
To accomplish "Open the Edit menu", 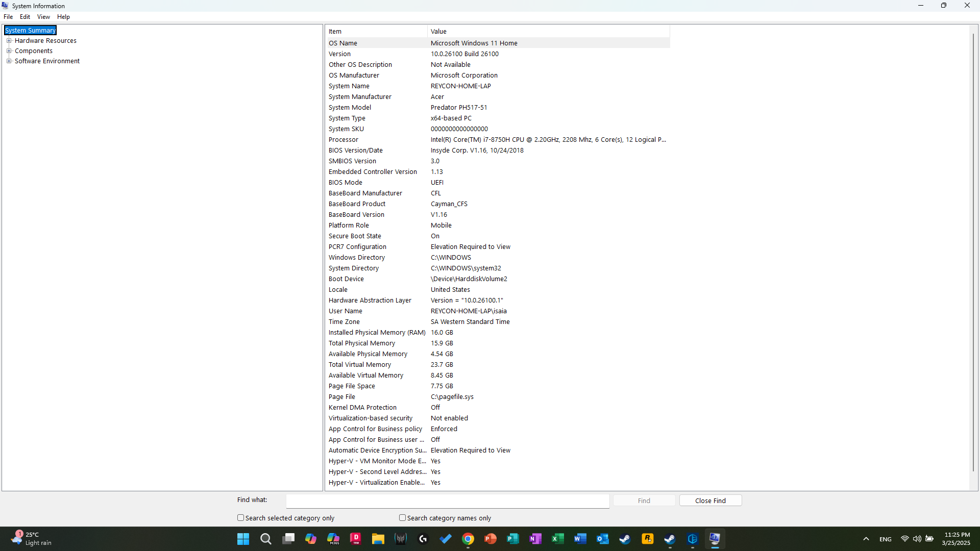I will click(25, 17).
